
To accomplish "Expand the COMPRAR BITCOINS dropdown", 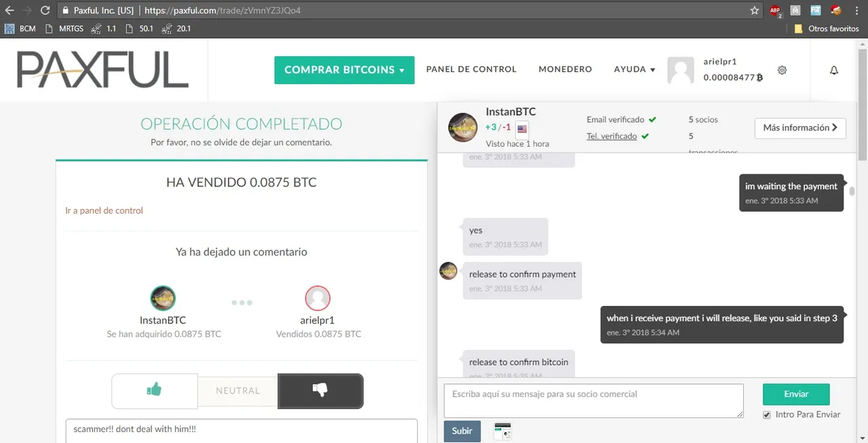I will pyautogui.click(x=344, y=70).
